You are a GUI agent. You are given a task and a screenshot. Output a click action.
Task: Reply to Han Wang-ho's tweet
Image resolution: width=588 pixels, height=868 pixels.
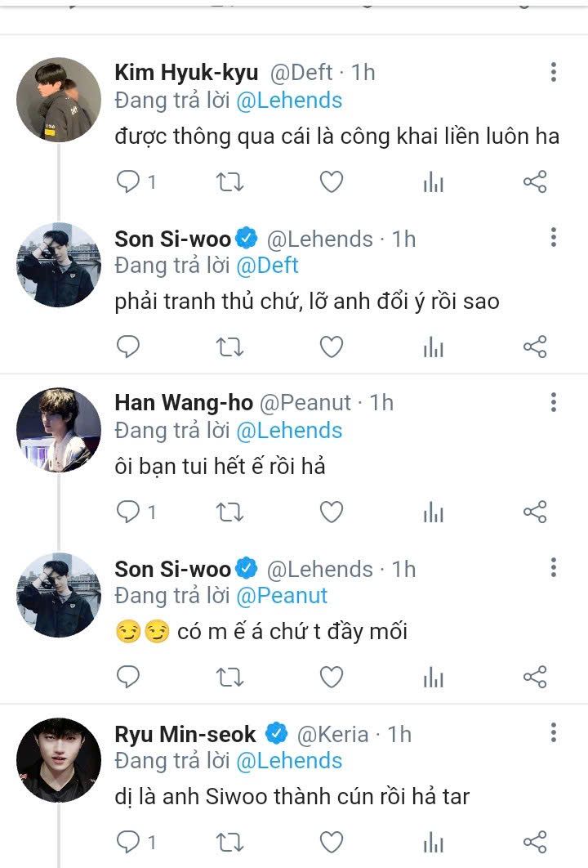click(129, 512)
